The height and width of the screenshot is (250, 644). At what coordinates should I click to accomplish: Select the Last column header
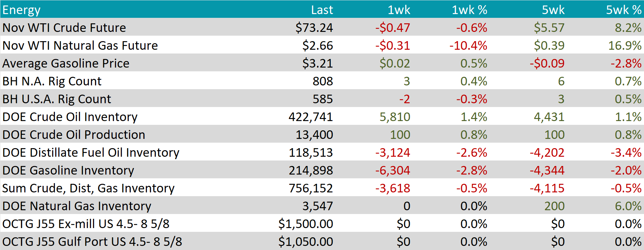[x=321, y=10]
